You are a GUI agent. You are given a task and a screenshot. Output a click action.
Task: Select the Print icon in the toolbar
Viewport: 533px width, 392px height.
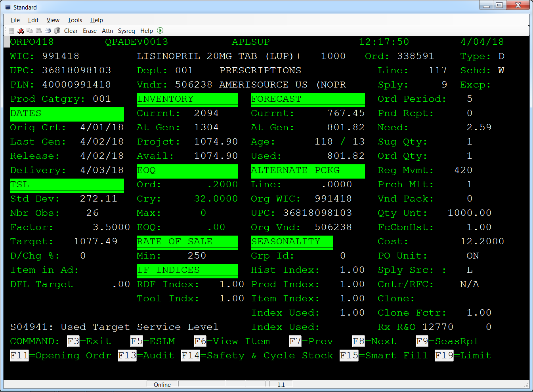pyautogui.click(x=48, y=30)
